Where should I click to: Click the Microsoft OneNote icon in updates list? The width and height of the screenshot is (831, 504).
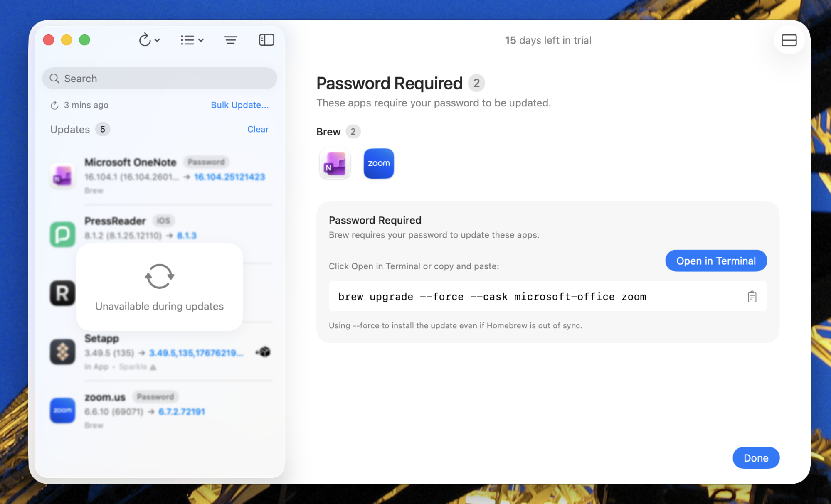[62, 176]
